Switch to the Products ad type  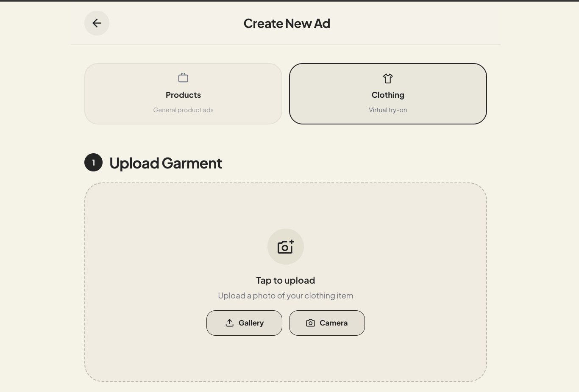click(183, 94)
